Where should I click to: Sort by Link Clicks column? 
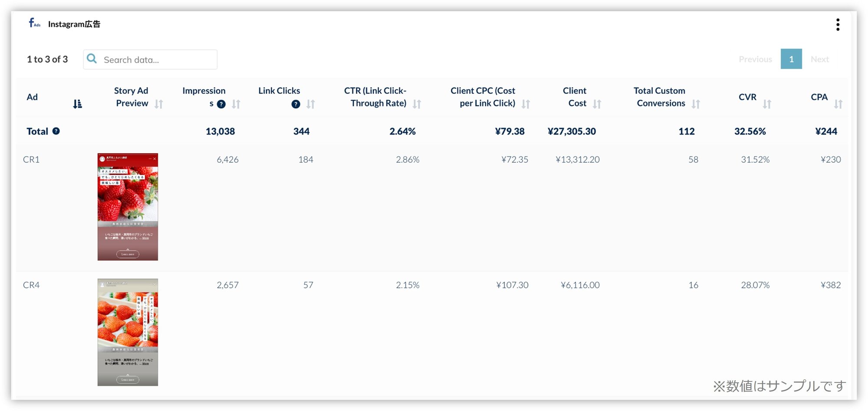pyautogui.click(x=311, y=104)
